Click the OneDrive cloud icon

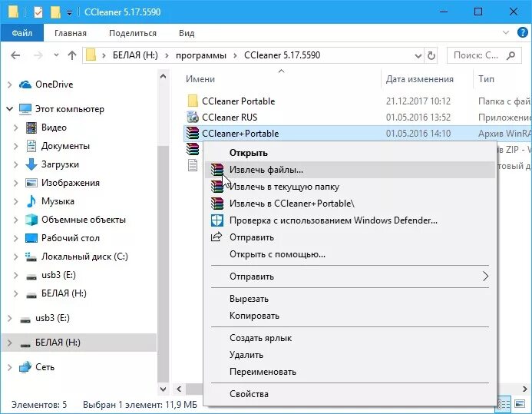[x=25, y=84]
